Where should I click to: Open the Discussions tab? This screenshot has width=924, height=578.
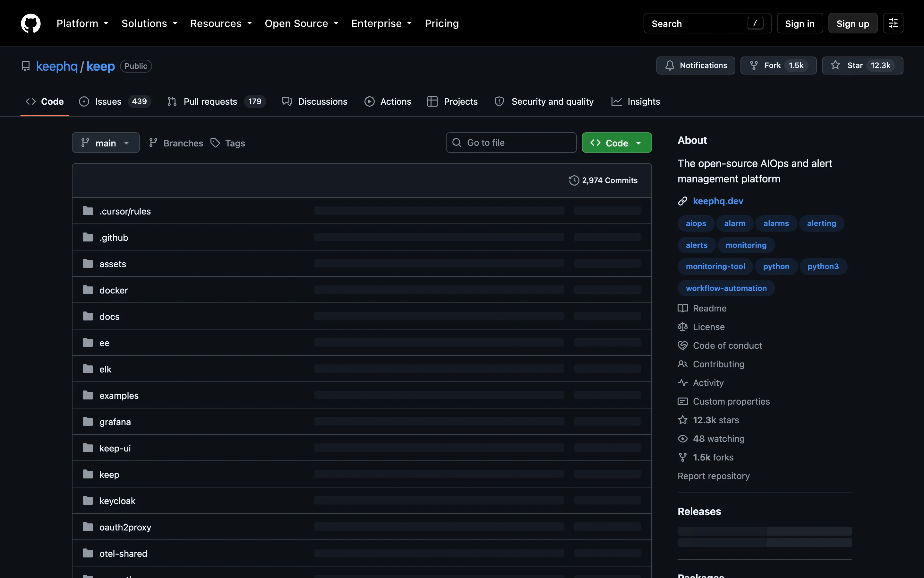[x=314, y=102]
